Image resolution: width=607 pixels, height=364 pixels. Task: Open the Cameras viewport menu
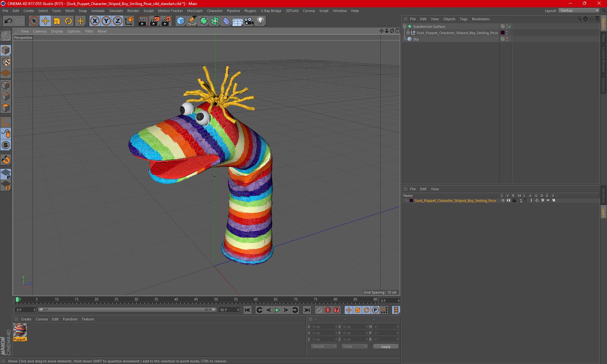pyautogui.click(x=40, y=31)
